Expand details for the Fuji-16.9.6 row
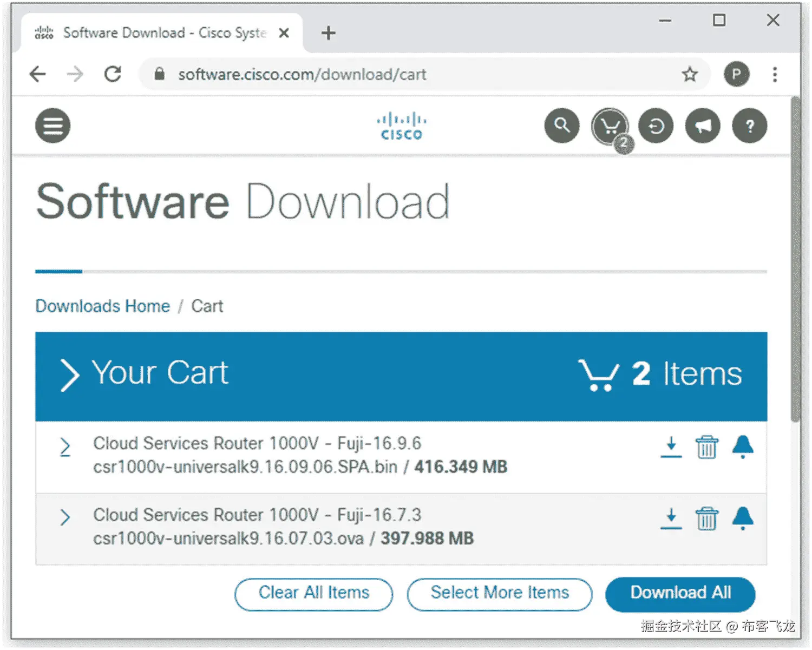This screenshot has height=650, width=812. point(65,447)
